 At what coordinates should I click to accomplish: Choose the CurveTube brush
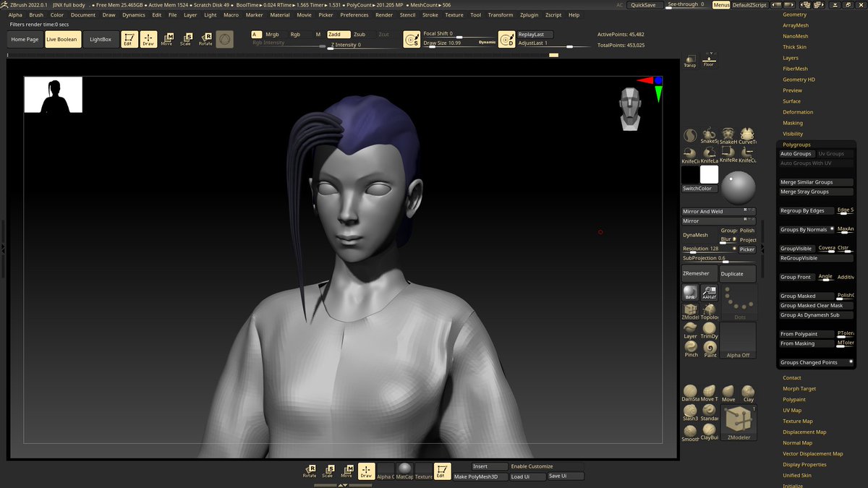[746, 136]
